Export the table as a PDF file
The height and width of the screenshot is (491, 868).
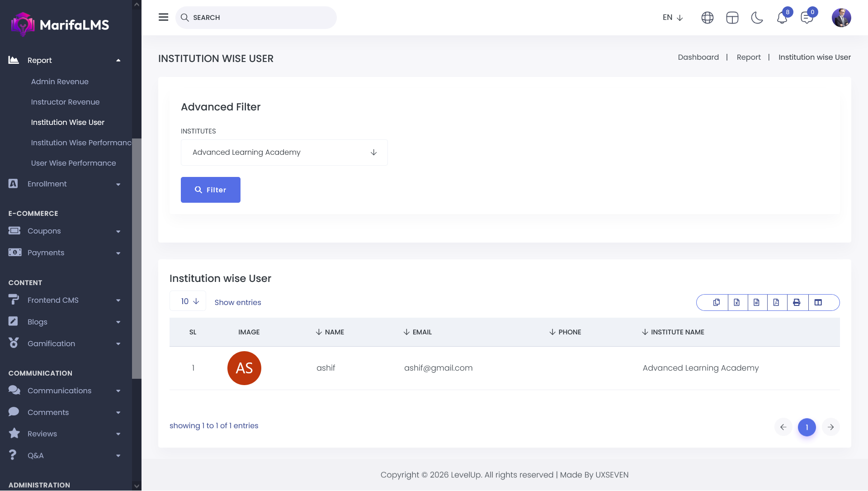click(776, 302)
